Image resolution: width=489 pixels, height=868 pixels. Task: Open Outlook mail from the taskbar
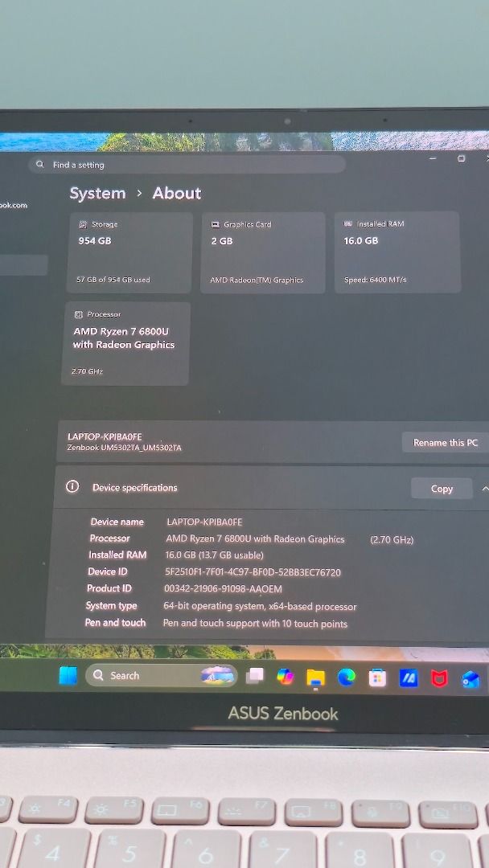(471, 678)
